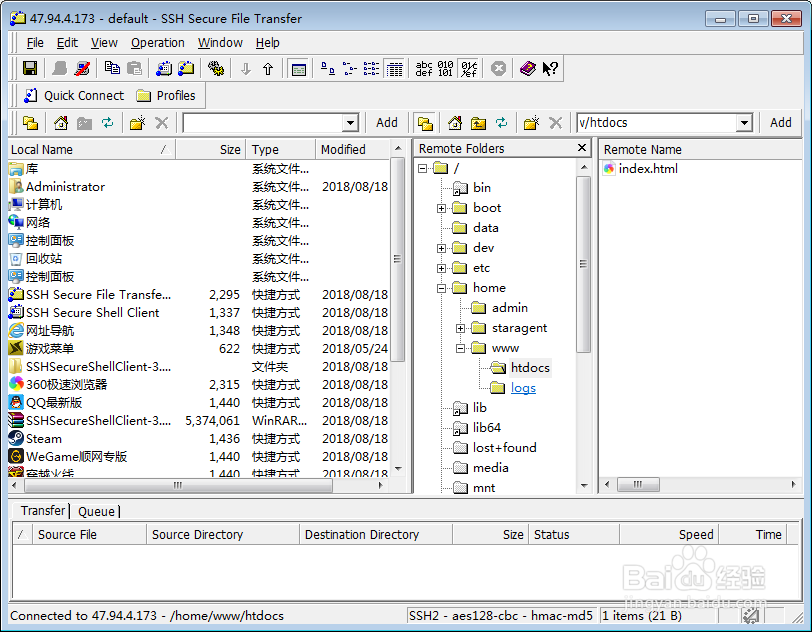Viewport: 812px width, 632px height.
Task: Open the Help book icon
Action: [528, 68]
